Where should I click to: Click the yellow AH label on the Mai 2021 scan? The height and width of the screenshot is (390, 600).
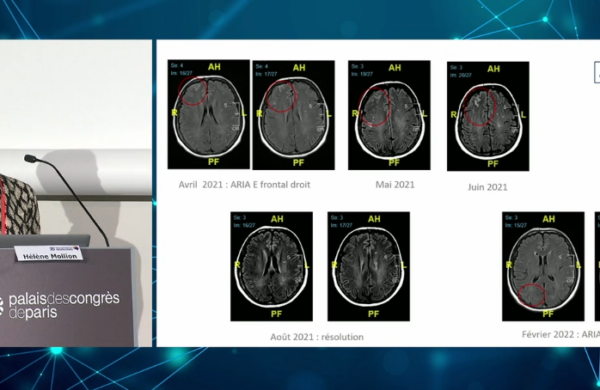pyautogui.click(x=395, y=68)
